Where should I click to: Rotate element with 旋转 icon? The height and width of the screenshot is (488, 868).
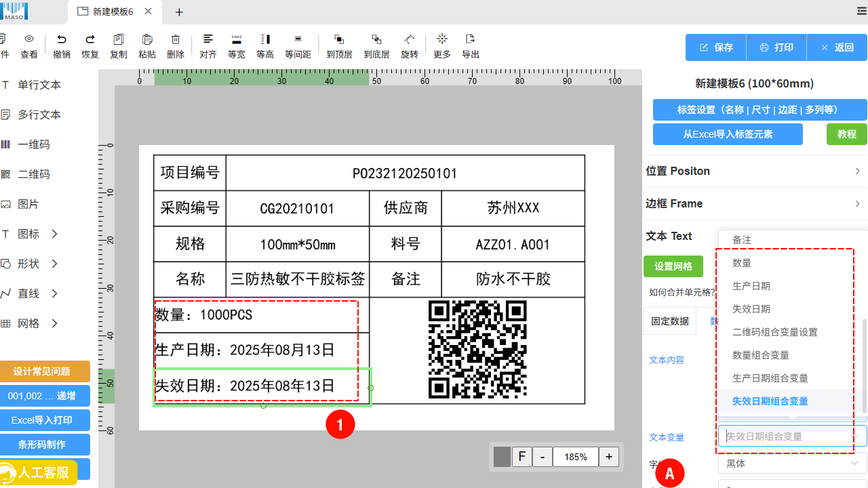point(410,39)
